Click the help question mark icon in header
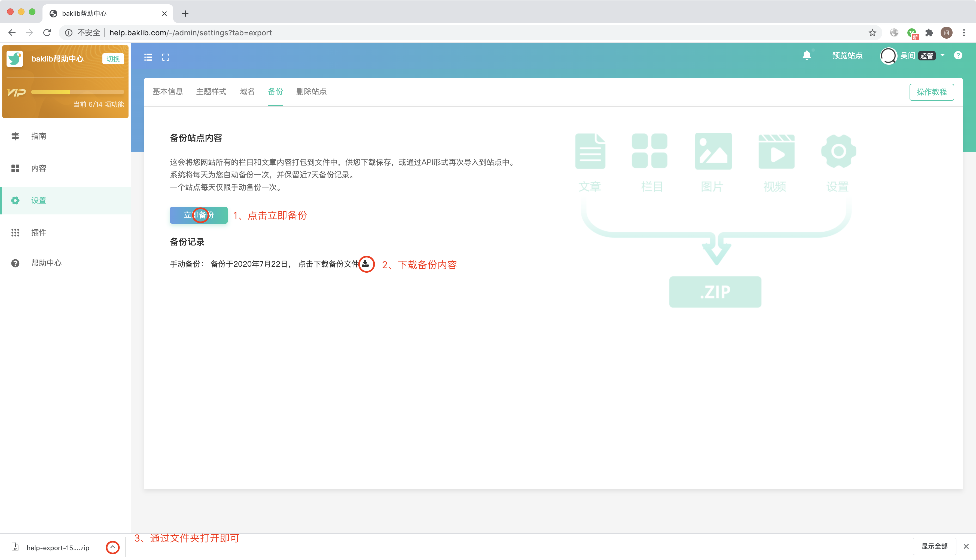 click(x=958, y=56)
